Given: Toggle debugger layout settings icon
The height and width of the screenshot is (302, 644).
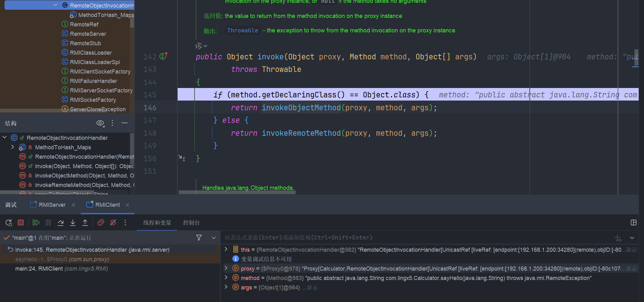Looking at the screenshot, I should pos(634,223).
